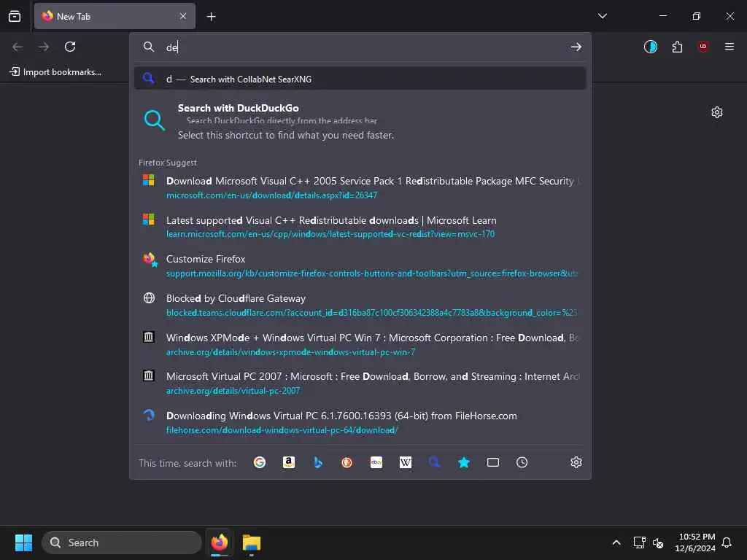The height and width of the screenshot is (560, 747).
Task: Open Microsoft Virtual PC 2007 suggestion
Action: (360, 384)
